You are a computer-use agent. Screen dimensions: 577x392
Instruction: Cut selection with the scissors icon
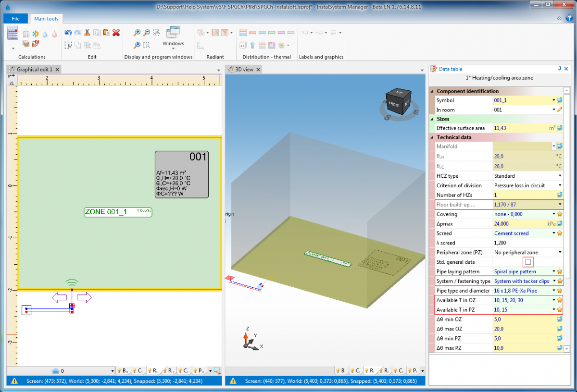(x=87, y=33)
